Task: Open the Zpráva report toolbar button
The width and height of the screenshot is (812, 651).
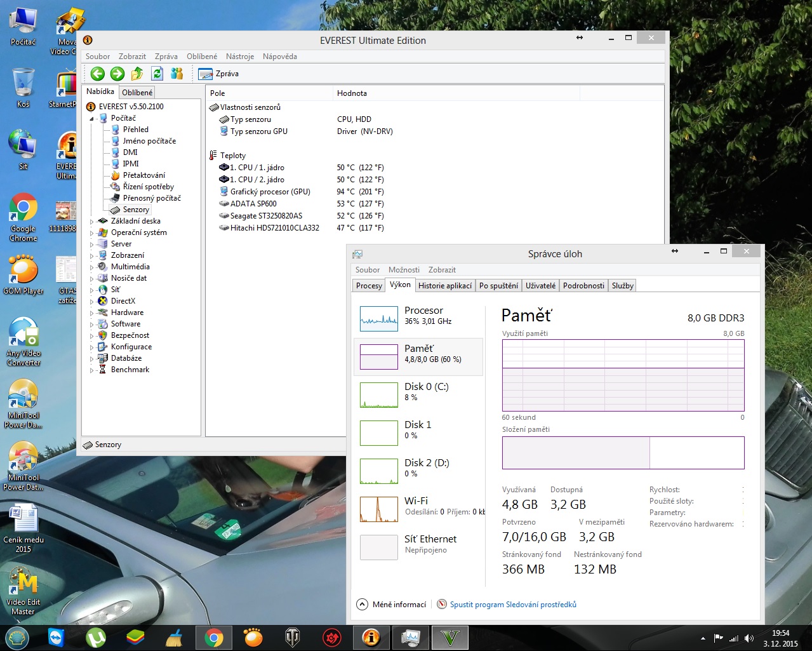Action: (218, 74)
